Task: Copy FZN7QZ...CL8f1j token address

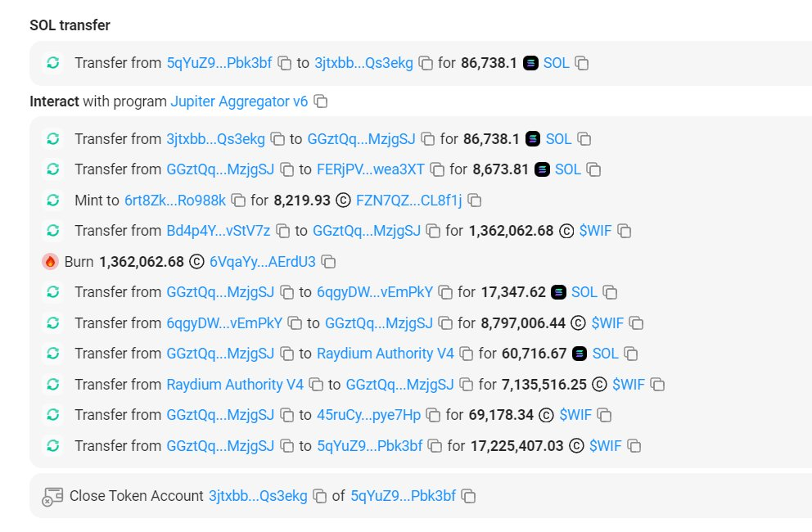Action: pos(475,201)
